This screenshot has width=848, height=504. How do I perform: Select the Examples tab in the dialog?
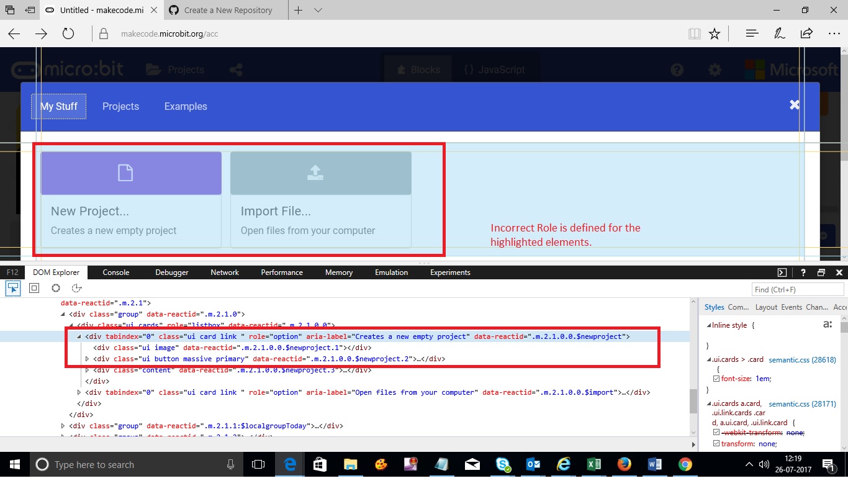pos(186,106)
